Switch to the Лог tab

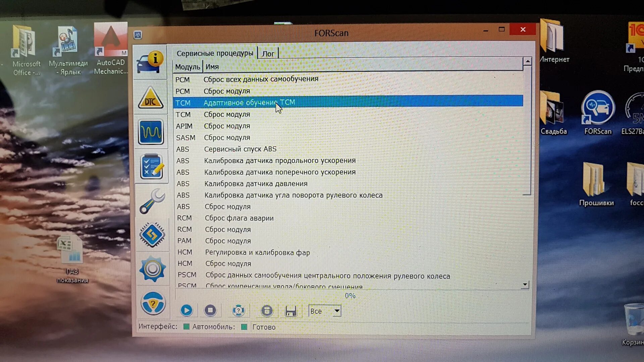(268, 54)
